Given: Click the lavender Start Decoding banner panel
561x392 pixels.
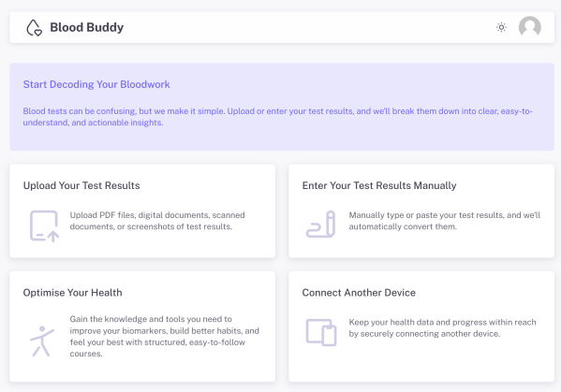Looking at the screenshot, I should (x=282, y=107).
